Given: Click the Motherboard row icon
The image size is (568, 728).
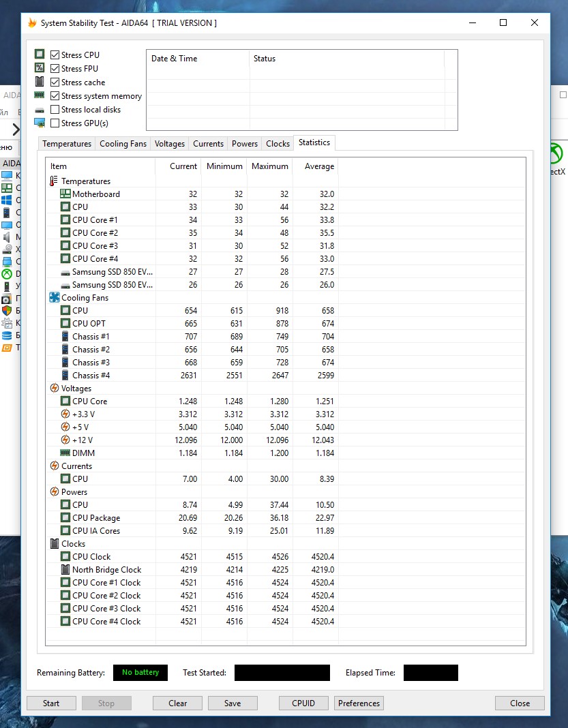Looking at the screenshot, I should pos(65,194).
